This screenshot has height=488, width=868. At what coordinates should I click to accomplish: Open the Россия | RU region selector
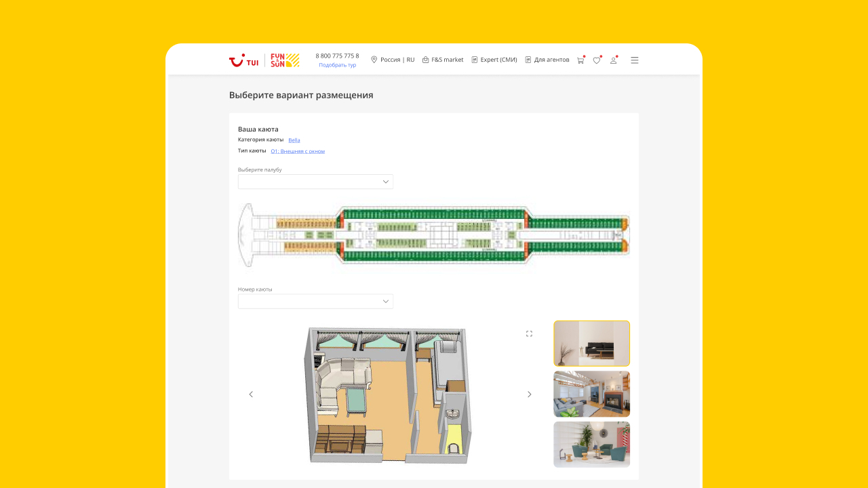tap(393, 60)
